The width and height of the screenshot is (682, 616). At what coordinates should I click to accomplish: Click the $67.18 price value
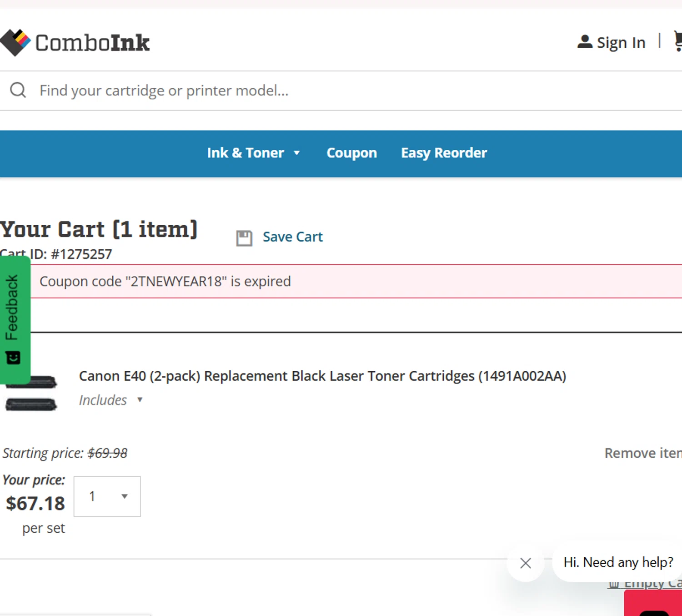coord(35,504)
